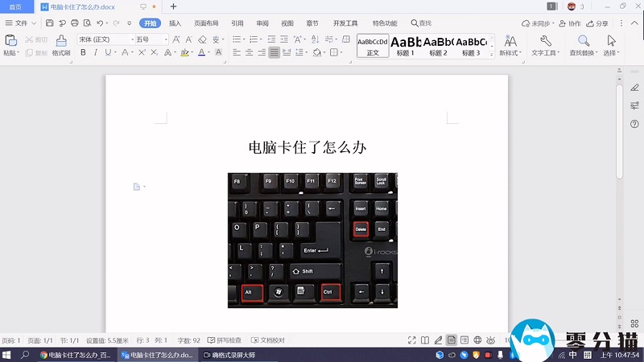Open the 页面布局 ribbon tab
Image resolution: width=644 pixels, height=362 pixels.
click(x=206, y=23)
